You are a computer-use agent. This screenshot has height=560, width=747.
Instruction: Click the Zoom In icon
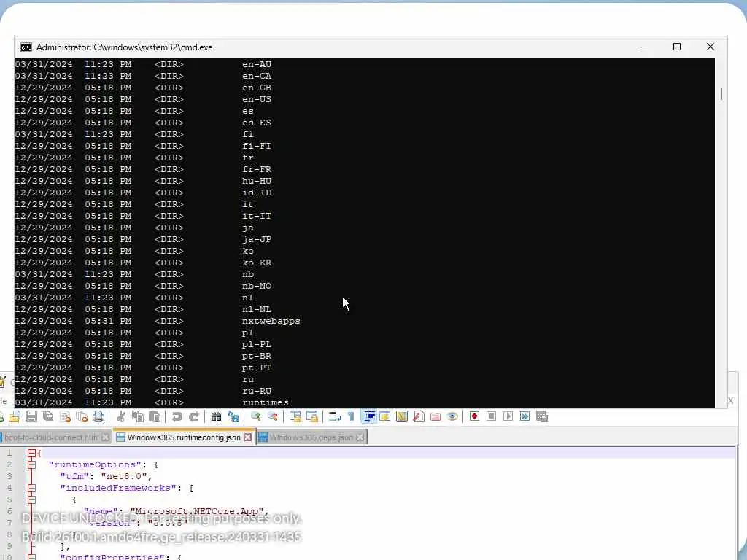[256, 417]
